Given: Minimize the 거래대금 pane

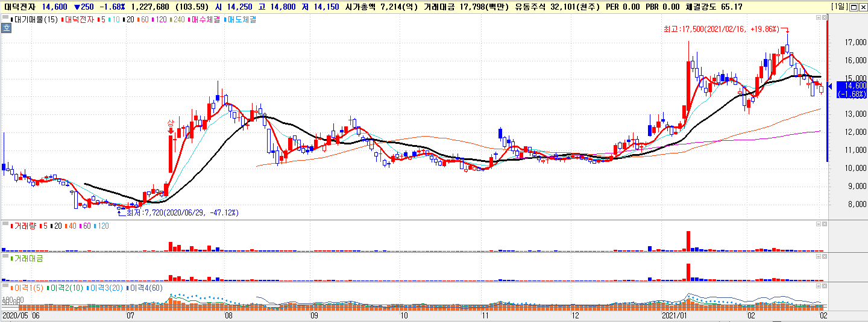Looking at the screenshot, I should [818, 256].
